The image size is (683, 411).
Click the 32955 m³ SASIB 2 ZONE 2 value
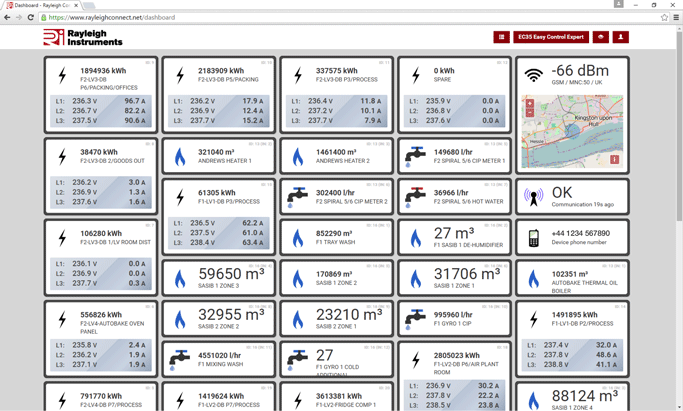[231, 314]
